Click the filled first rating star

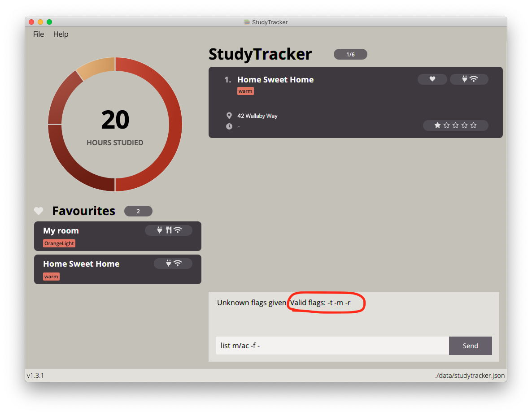pos(437,125)
